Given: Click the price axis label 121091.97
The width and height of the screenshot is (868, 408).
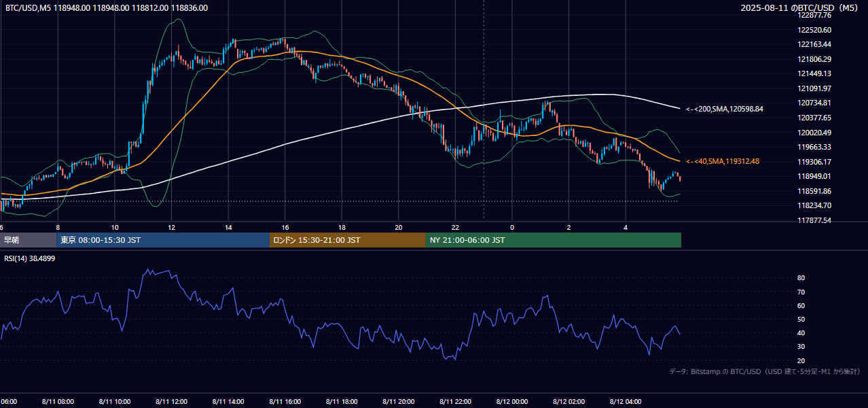Looking at the screenshot, I should (x=814, y=88).
